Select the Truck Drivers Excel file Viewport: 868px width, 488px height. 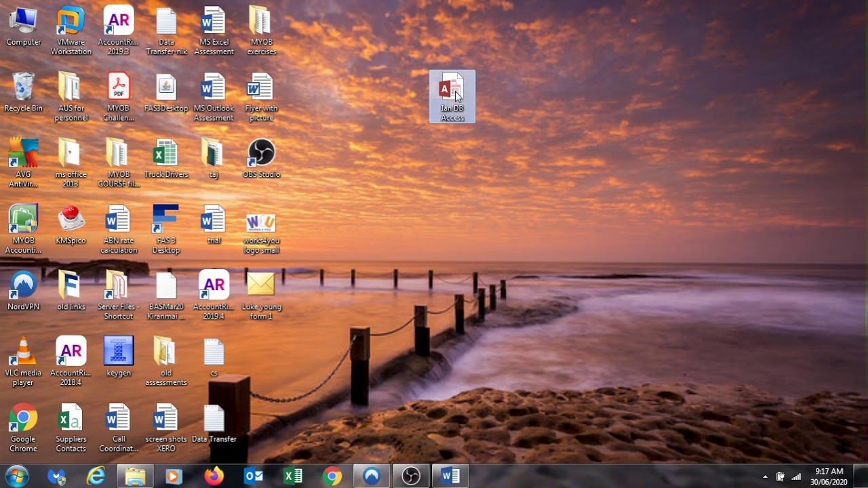tap(166, 159)
